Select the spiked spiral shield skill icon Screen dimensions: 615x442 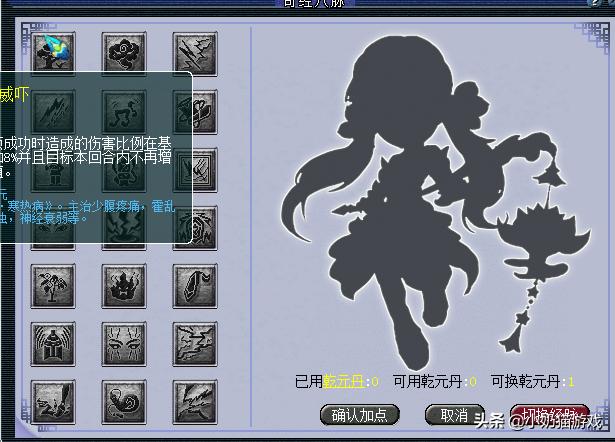(196, 228)
